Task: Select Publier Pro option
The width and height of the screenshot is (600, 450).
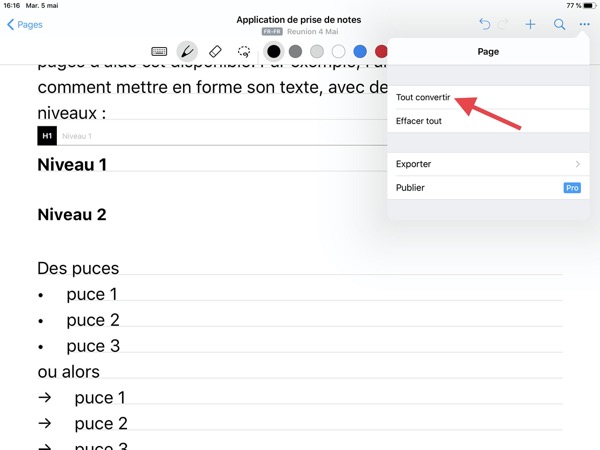Action: click(x=487, y=187)
